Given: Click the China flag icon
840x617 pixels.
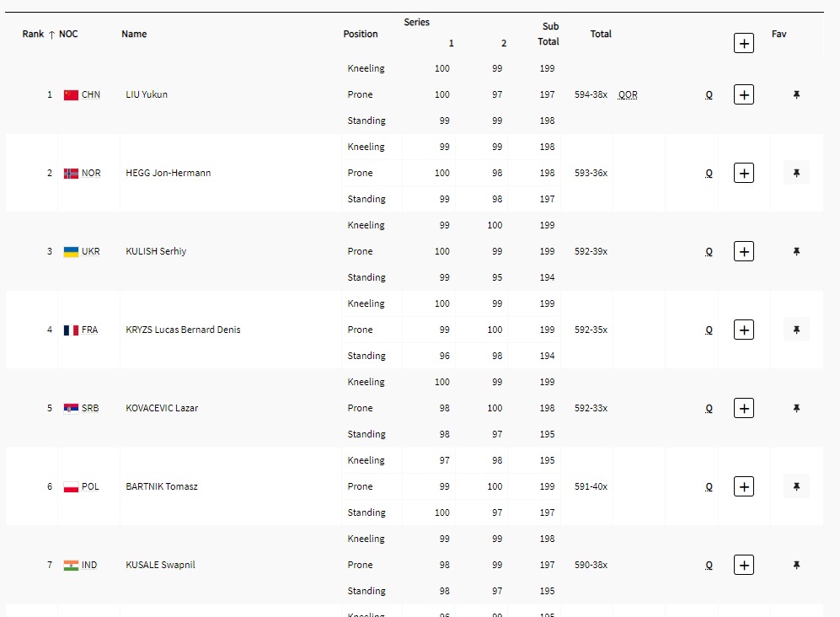Looking at the screenshot, I should pyautogui.click(x=71, y=95).
